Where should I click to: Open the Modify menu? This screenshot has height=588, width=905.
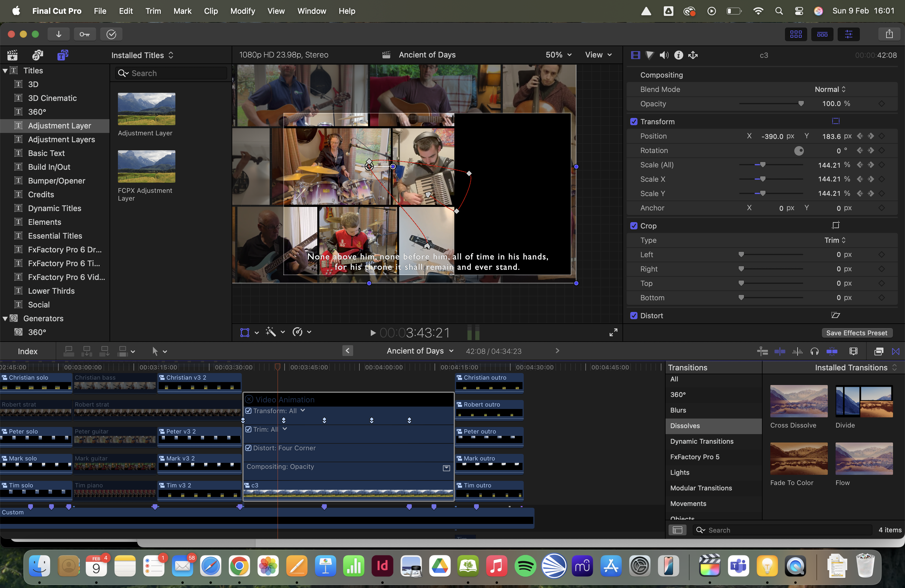(243, 11)
